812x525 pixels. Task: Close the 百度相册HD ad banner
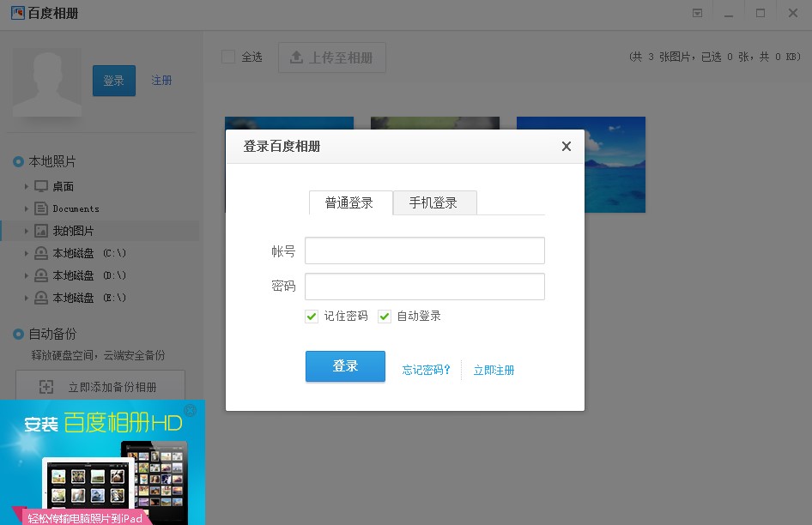[x=191, y=411]
